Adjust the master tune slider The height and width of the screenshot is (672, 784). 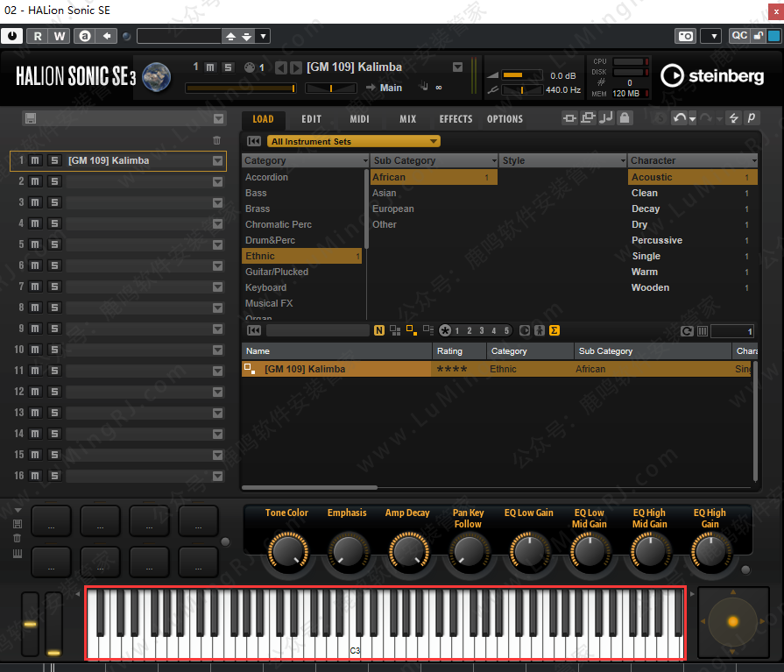tap(522, 90)
